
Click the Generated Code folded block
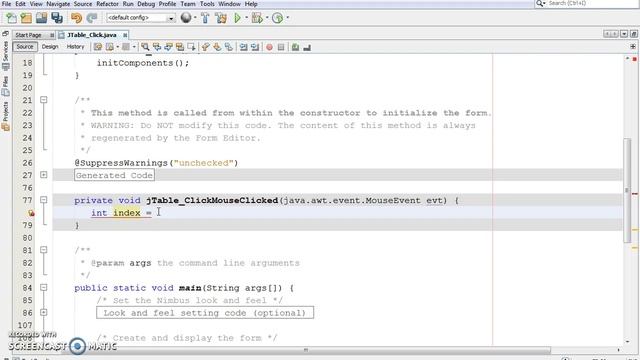[x=114, y=175]
